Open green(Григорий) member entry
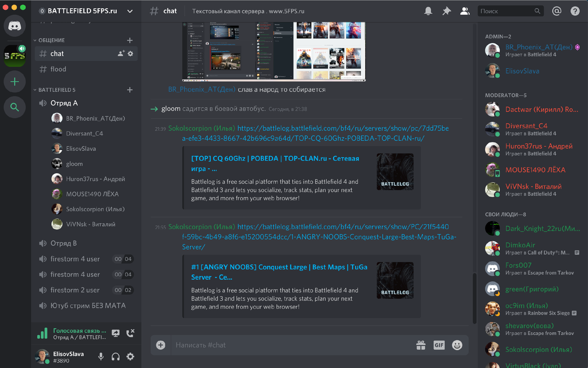This screenshot has width=588, height=368. [533, 289]
